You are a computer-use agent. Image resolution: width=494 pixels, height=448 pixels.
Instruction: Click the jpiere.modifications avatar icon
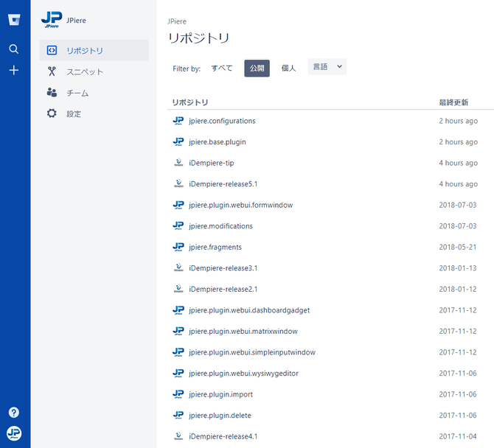click(x=178, y=226)
